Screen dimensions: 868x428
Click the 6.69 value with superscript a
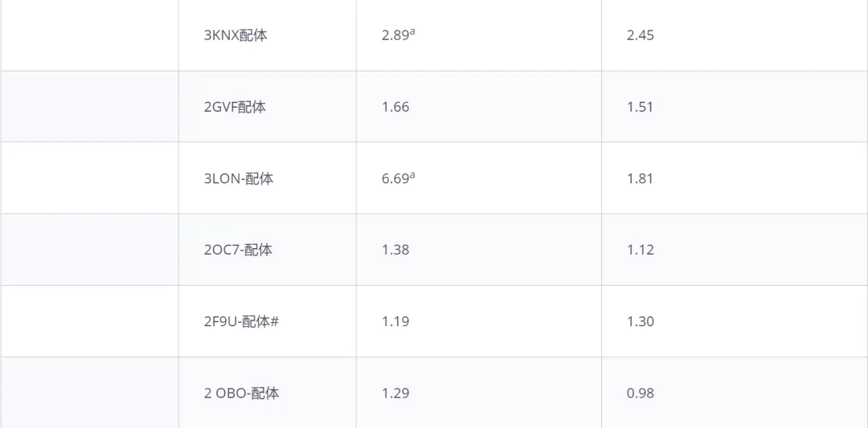tap(399, 178)
